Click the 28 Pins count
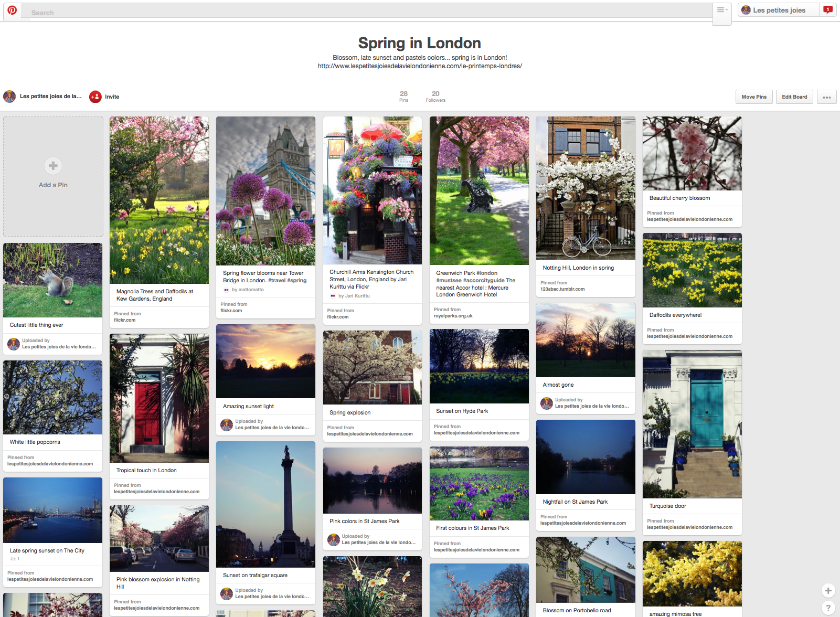 point(403,96)
